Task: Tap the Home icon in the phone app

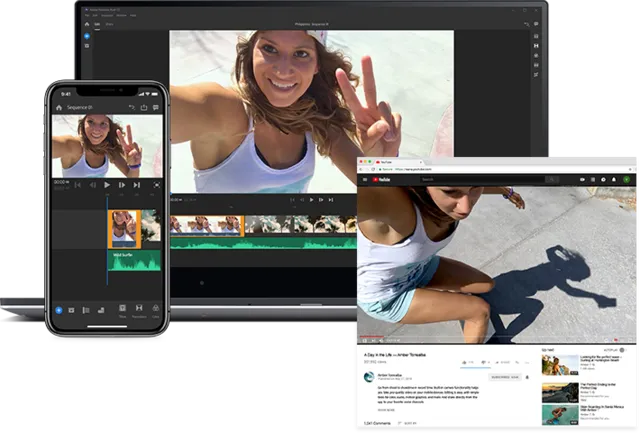Action: tap(59, 107)
